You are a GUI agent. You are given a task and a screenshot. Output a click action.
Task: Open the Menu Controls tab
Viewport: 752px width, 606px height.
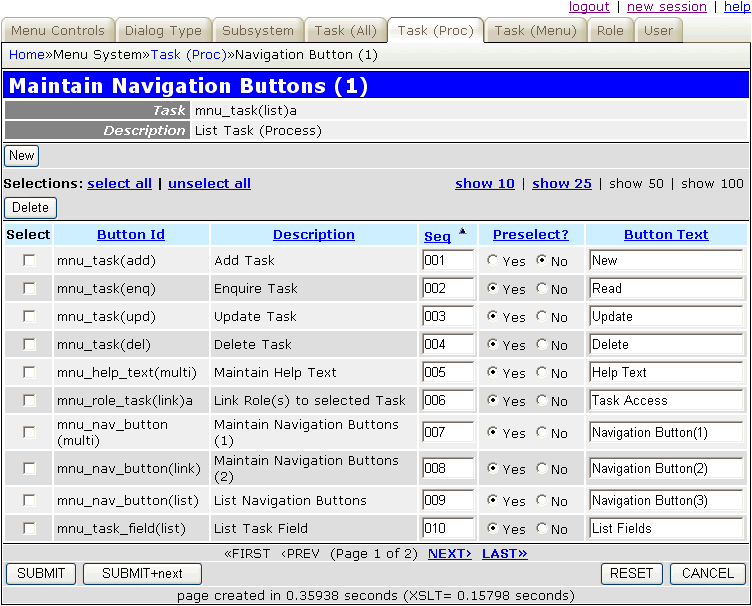point(58,31)
